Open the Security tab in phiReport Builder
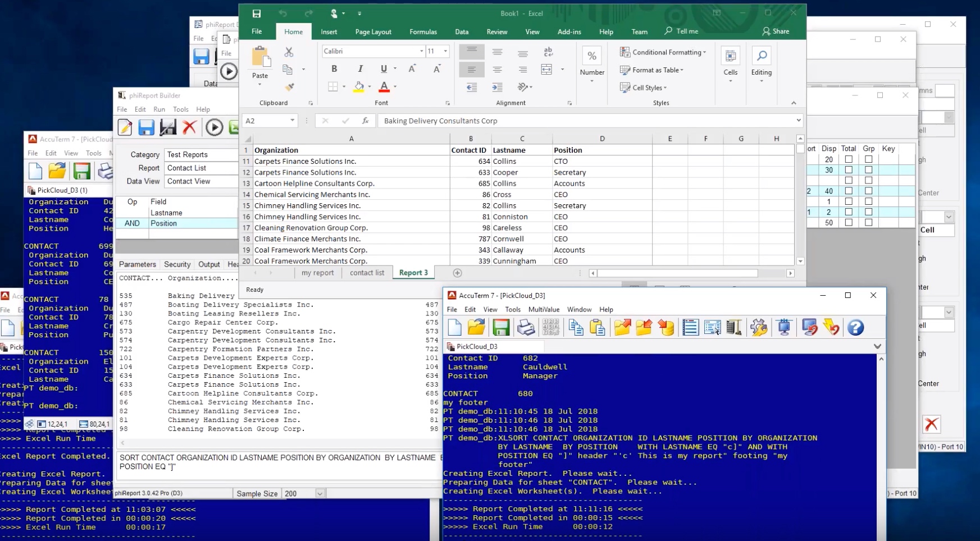This screenshot has width=980, height=541. [x=177, y=264]
